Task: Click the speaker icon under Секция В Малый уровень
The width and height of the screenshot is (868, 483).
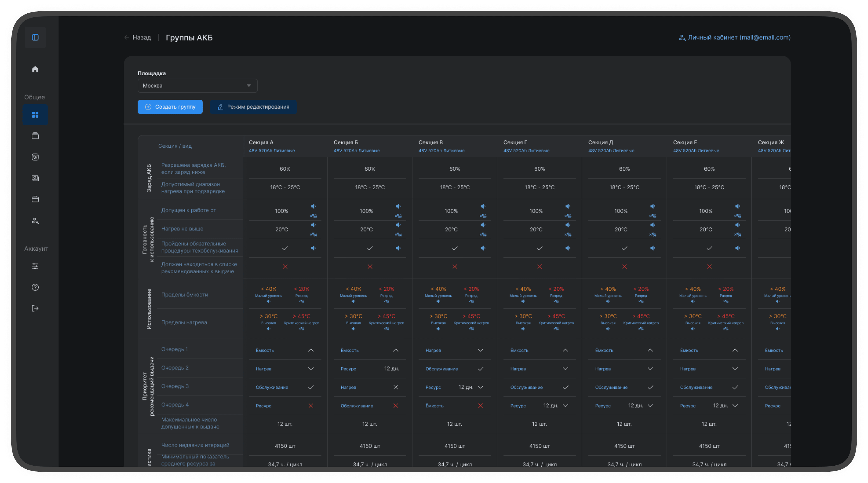Action: tap(438, 302)
